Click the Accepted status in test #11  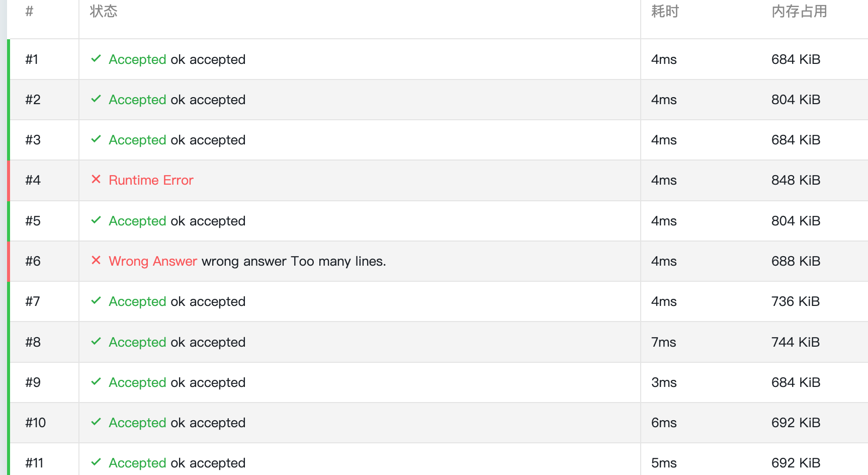coord(137,463)
